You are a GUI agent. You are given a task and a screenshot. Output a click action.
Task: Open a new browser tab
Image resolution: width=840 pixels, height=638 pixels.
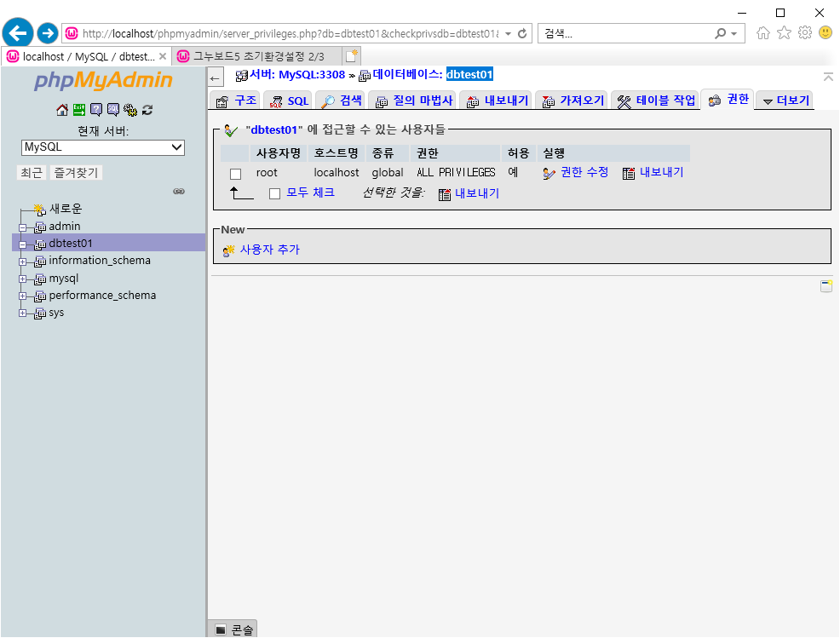click(352, 56)
